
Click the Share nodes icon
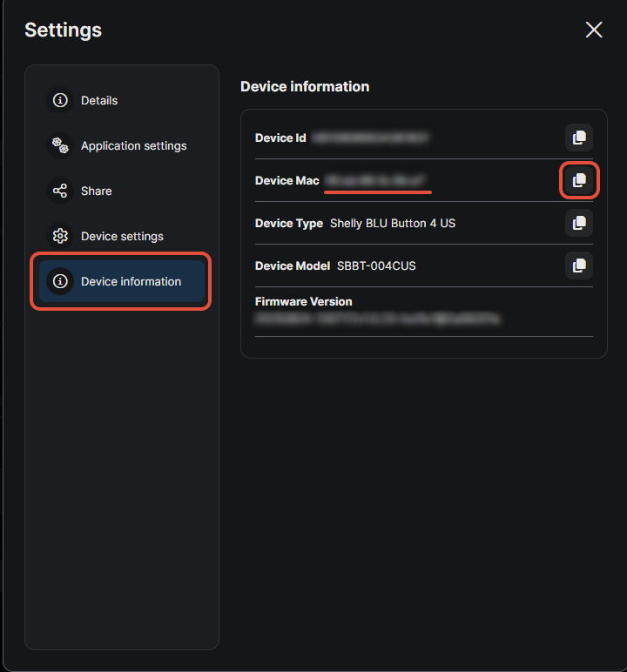60,191
